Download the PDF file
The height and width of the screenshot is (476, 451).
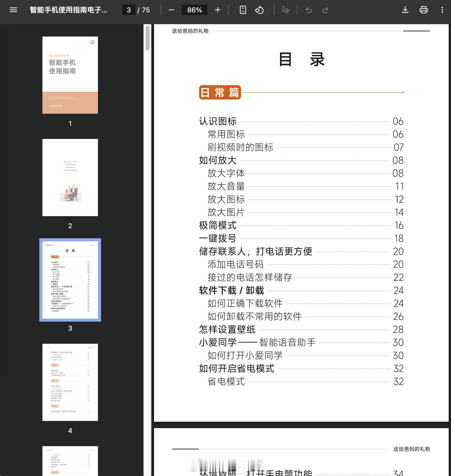pos(405,10)
